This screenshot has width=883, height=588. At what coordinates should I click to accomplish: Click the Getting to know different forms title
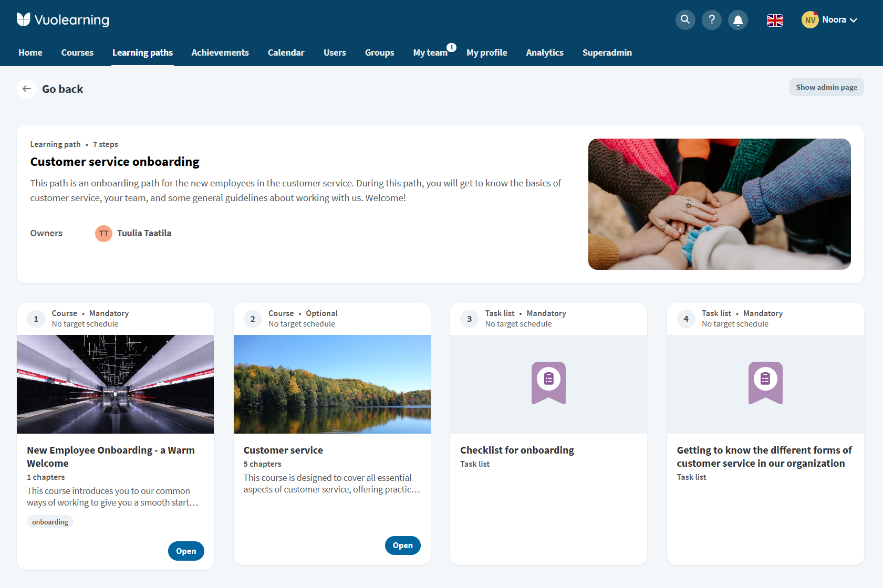pyautogui.click(x=764, y=457)
